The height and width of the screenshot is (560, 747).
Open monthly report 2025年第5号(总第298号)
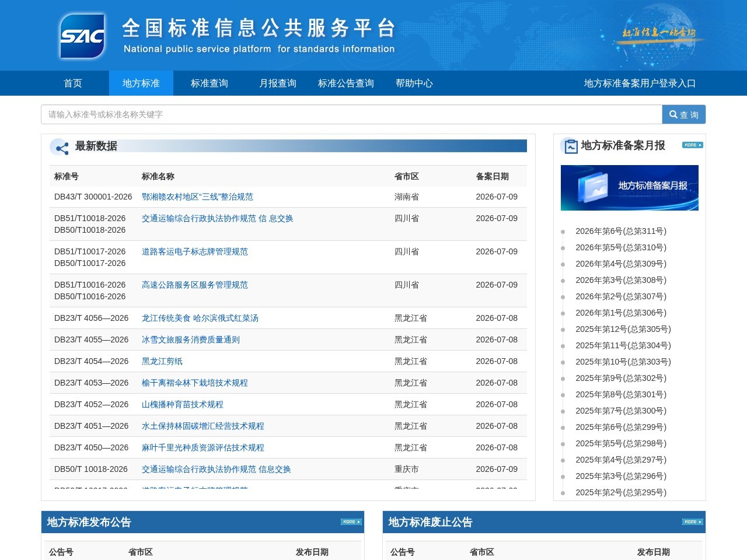pos(621,444)
